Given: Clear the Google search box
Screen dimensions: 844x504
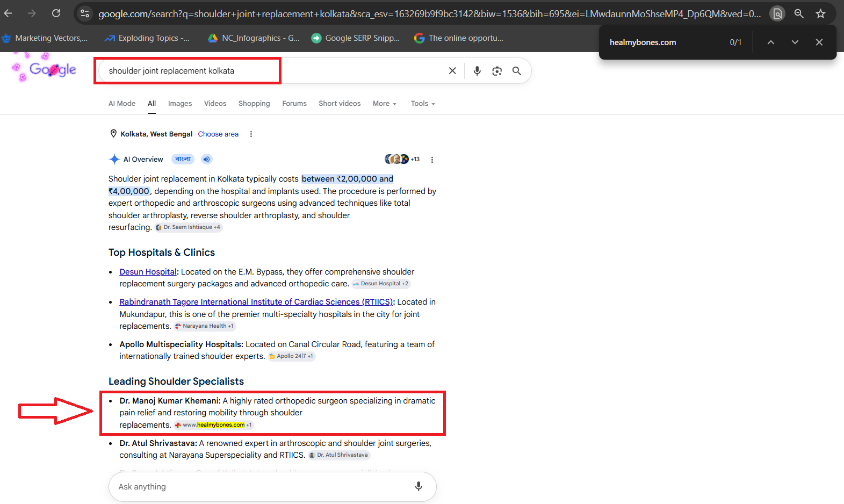Looking at the screenshot, I should pos(452,71).
